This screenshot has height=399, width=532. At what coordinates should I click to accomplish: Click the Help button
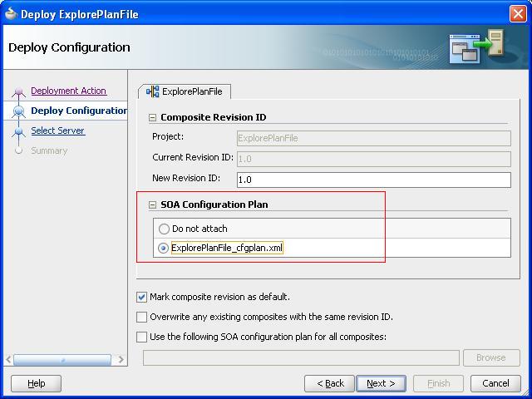coord(36,383)
